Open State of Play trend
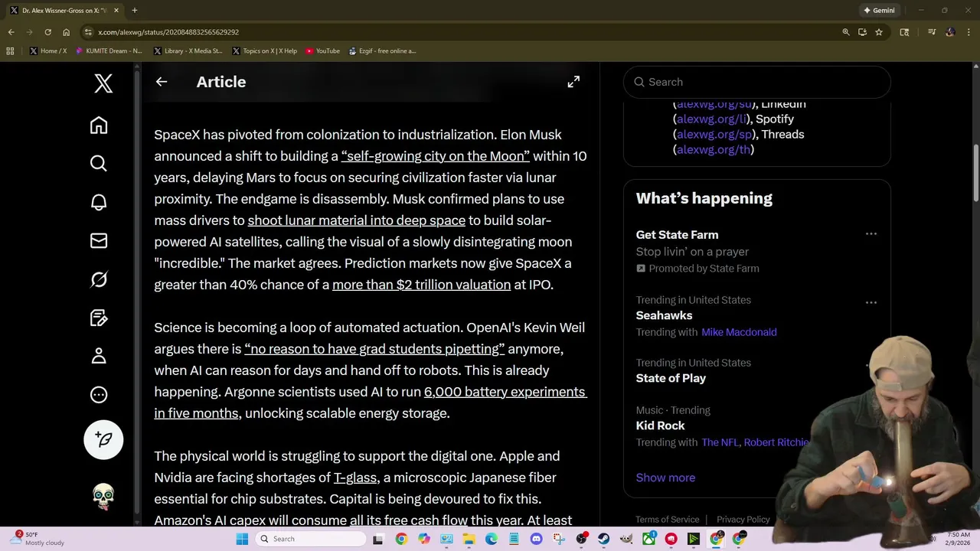 671,378
